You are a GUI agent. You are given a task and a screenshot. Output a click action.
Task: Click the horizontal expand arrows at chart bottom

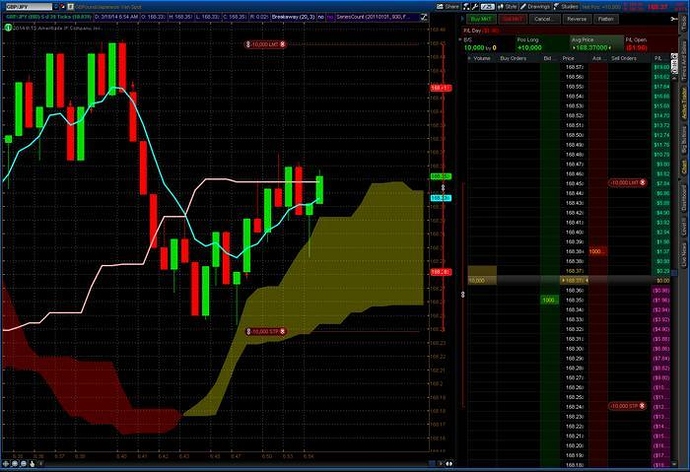click(x=449, y=464)
